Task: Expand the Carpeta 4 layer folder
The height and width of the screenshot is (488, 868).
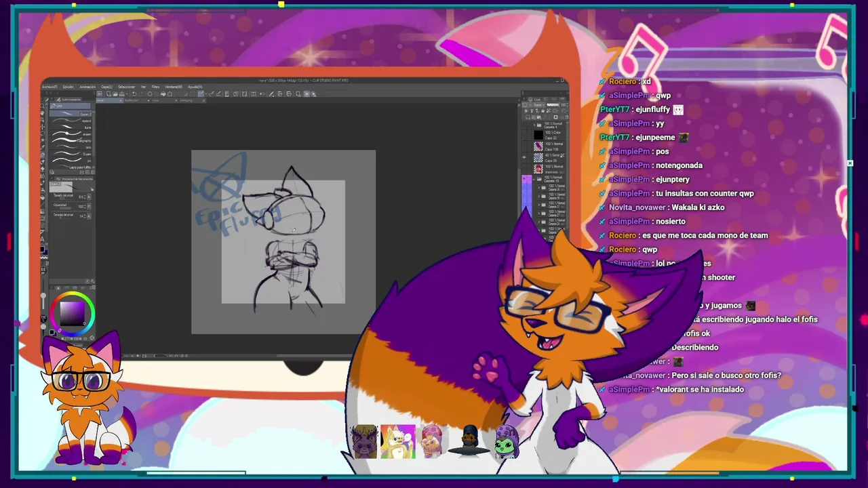Action: (534, 125)
